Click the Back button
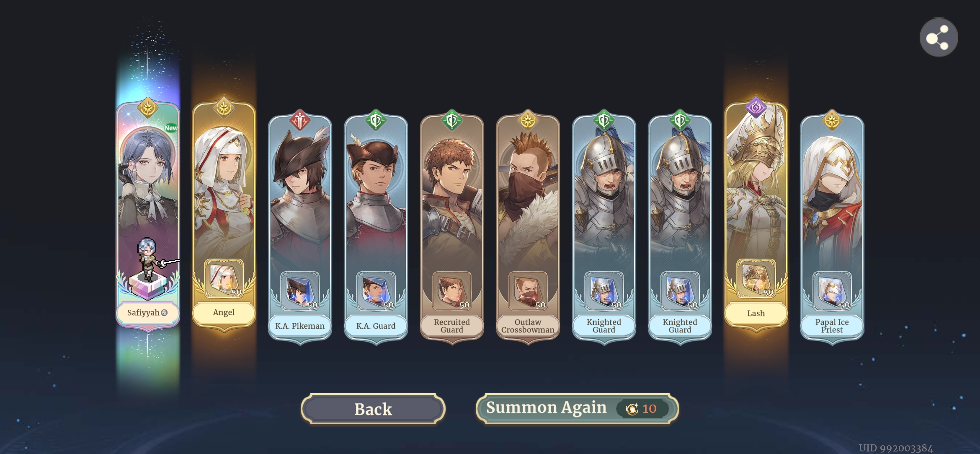The height and width of the screenshot is (454, 980). pos(373,409)
